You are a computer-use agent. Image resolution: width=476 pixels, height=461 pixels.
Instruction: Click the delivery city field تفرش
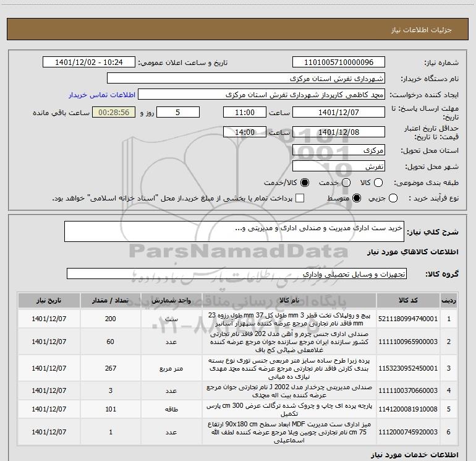click(x=339, y=166)
